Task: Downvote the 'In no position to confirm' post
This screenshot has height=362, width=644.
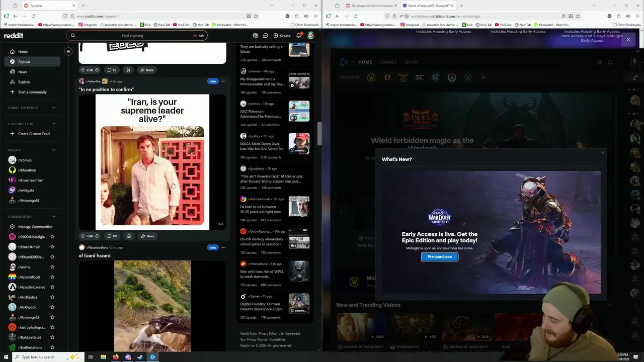Action: (97, 236)
